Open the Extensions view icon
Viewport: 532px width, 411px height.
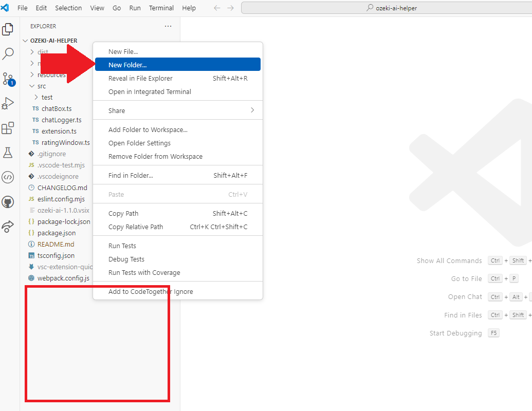(x=8, y=128)
